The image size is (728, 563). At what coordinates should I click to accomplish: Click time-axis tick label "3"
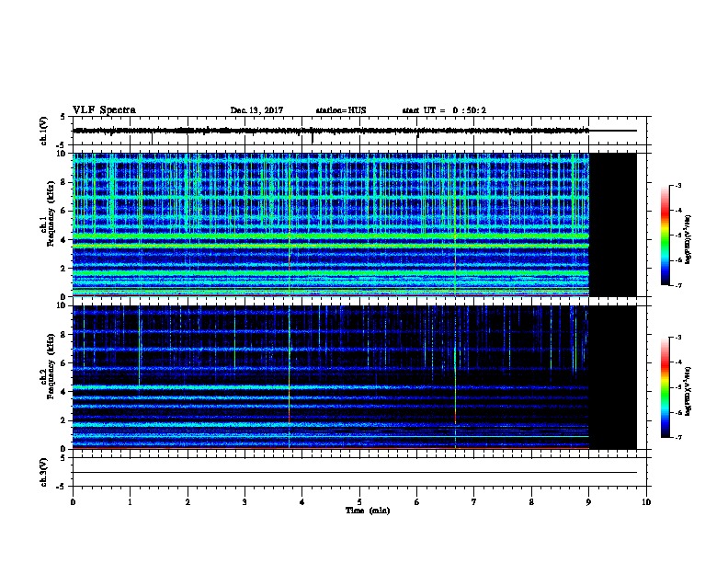[x=245, y=502]
